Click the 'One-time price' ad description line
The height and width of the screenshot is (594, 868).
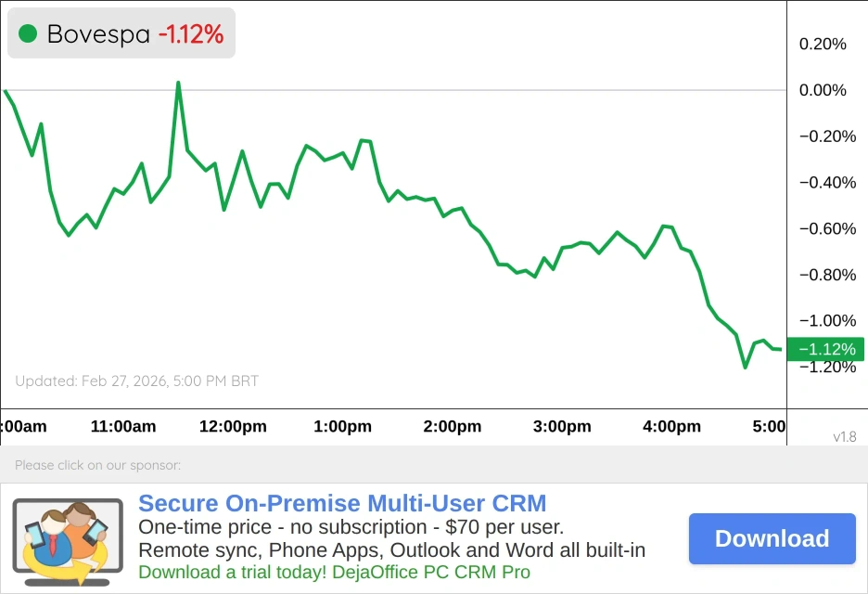pyautogui.click(x=351, y=527)
